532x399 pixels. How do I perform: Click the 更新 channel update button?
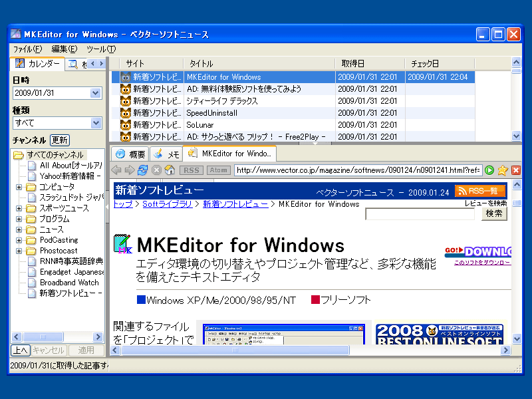pos(60,140)
